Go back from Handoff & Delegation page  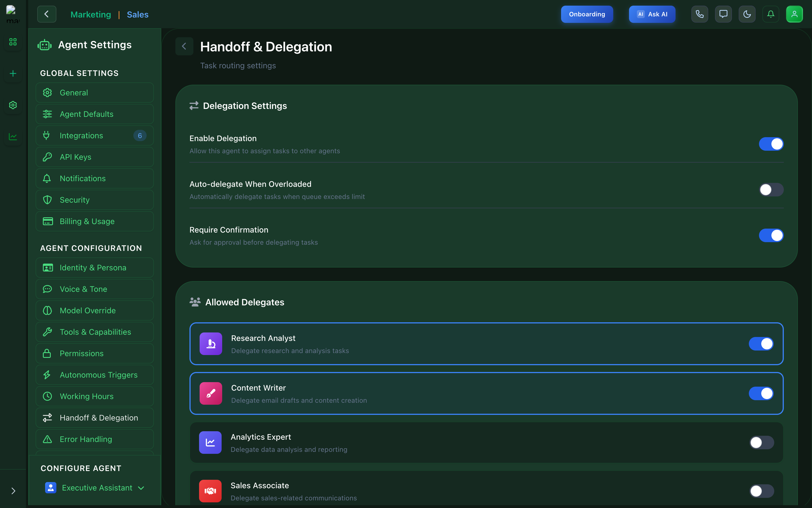pos(184,46)
